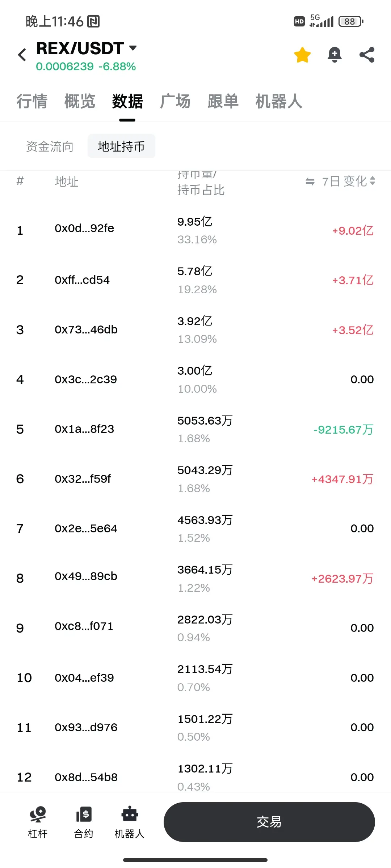Switch to the 行情 tab
The image size is (391, 868).
coord(32,101)
